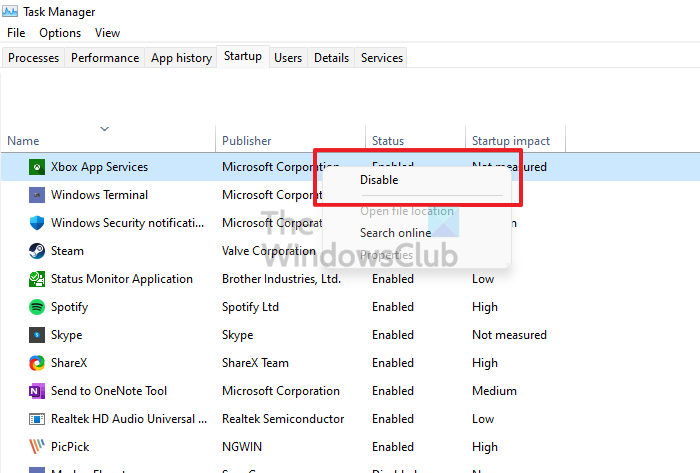
Task: Switch to the Users tab
Action: [x=288, y=58]
